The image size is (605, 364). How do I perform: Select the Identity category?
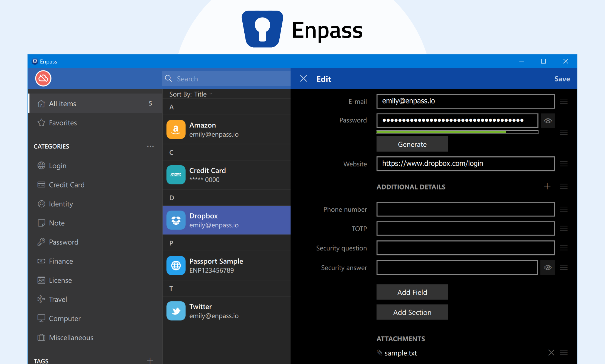pyautogui.click(x=95, y=204)
